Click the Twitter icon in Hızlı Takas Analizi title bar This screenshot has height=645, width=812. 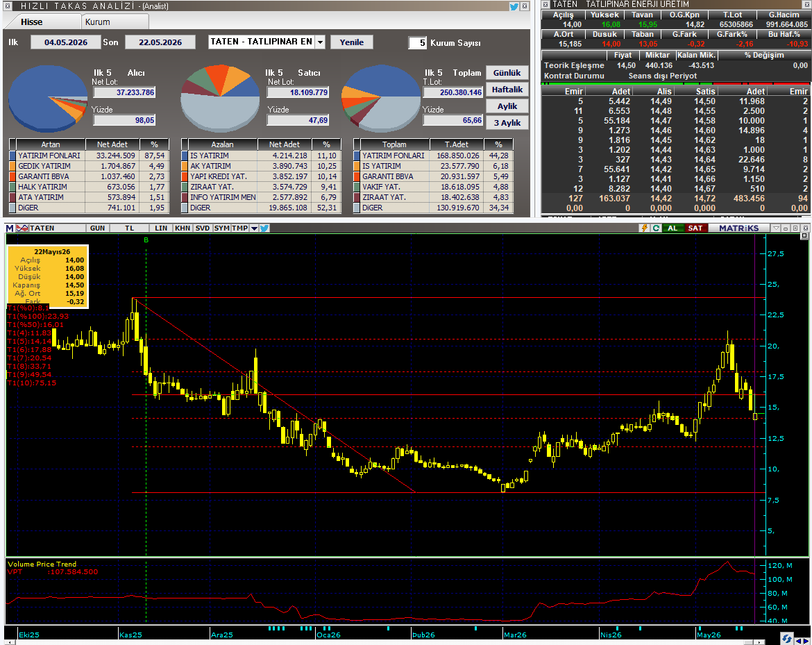[x=514, y=6]
